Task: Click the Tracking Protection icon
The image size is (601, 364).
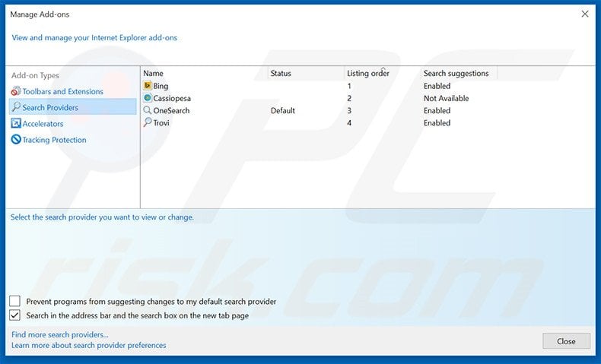Action: [16, 139]
